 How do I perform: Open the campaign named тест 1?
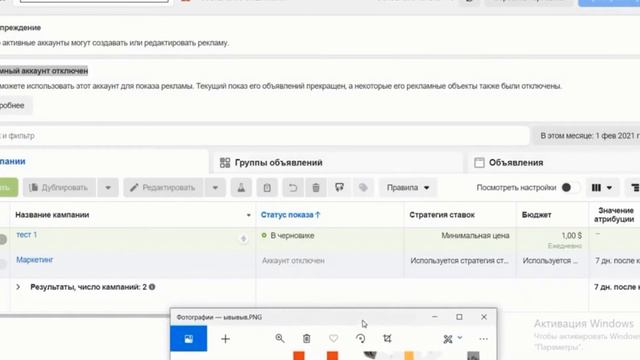(27, 235)
